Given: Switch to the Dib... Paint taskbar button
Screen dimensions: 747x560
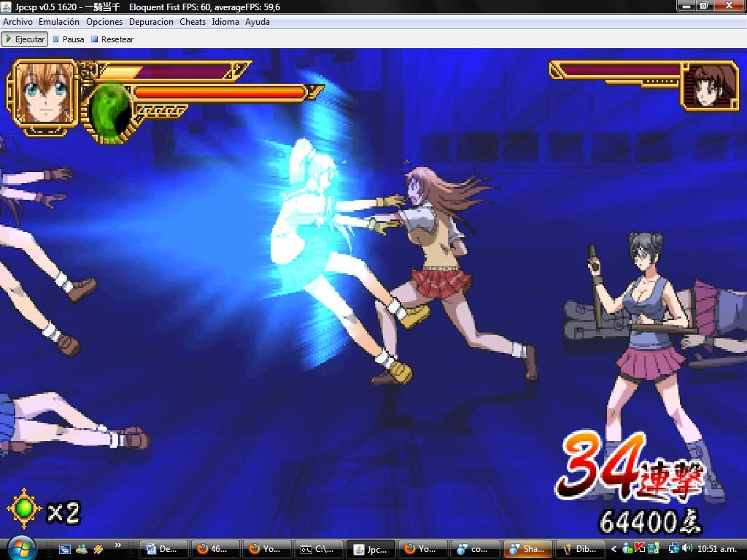Looking at the screenshot, I should (580, 549).
